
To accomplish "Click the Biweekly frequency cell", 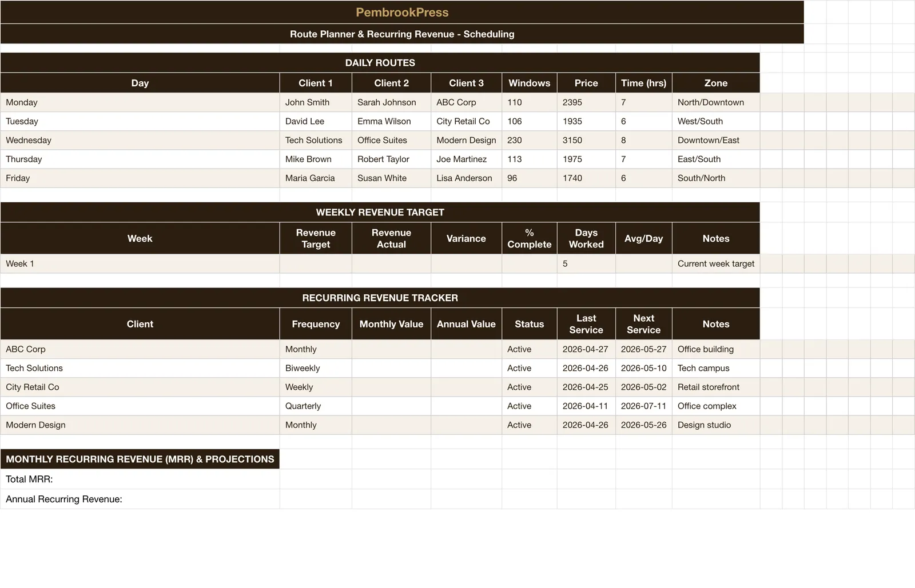I will pyautogui.click(x=316, y=368).
